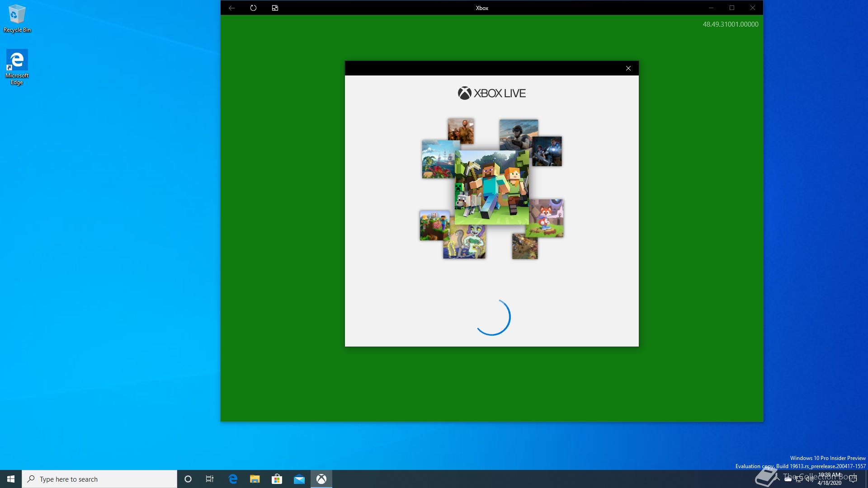Select the Microsoft Edge desktop shortcut
This screenshot has width=868, height=488.
coord(17,67)
